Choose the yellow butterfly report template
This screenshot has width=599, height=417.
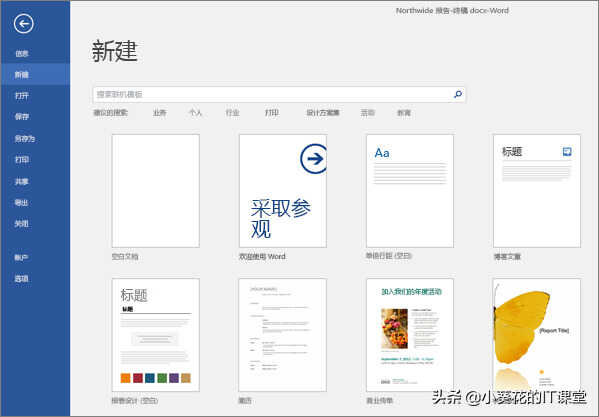tap(537, 335)
